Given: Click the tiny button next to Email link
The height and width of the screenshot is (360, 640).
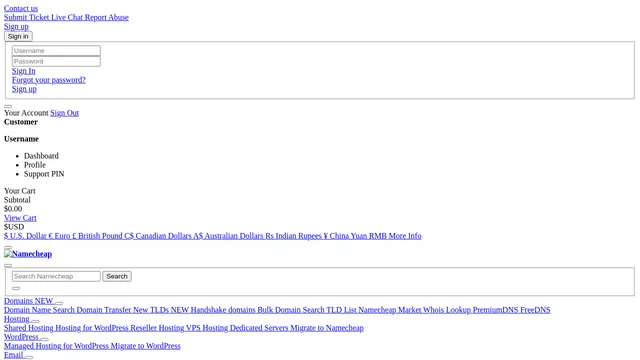Looking at the screenshot, I should (29, 357).
